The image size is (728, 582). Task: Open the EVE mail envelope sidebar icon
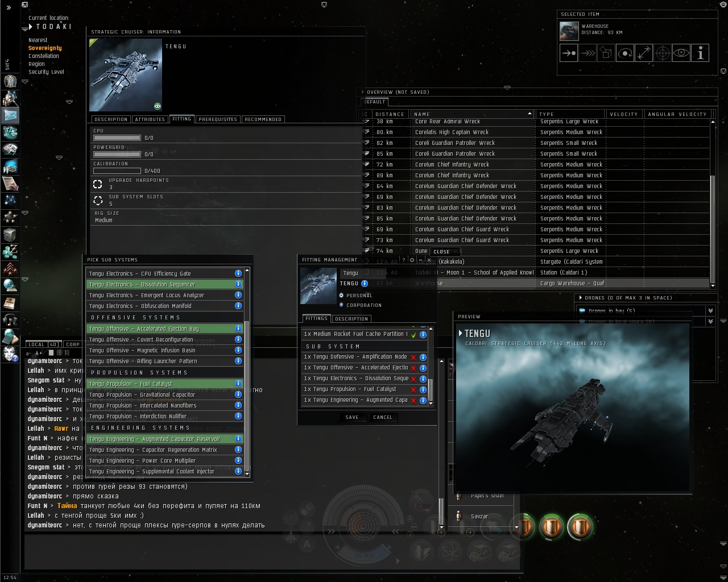tap(10, 115)
